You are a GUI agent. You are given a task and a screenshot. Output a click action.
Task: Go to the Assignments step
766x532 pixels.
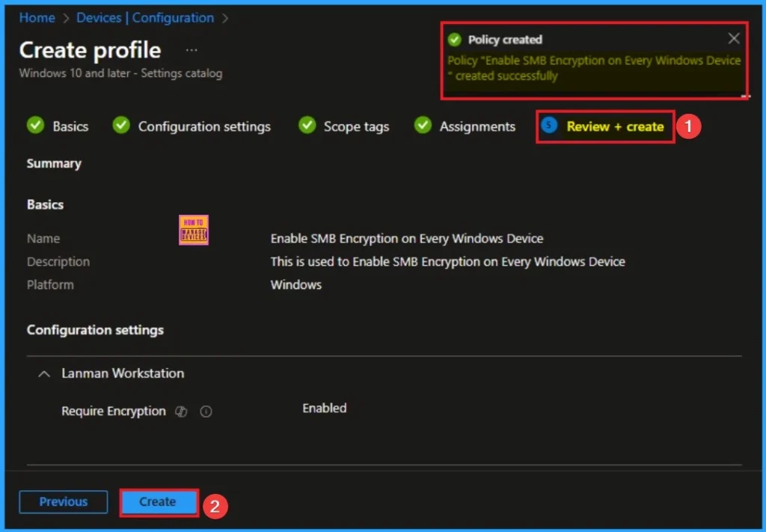point(477,126)
